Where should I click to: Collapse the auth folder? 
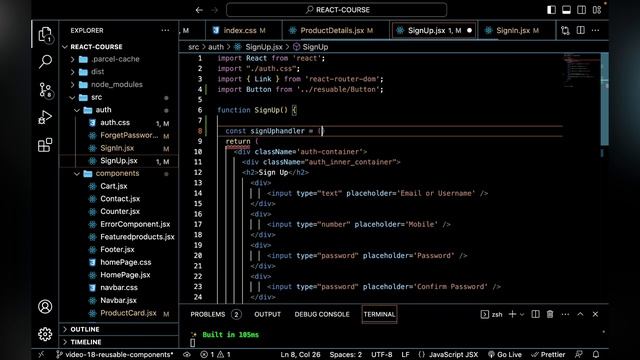[x=77, y=110]
